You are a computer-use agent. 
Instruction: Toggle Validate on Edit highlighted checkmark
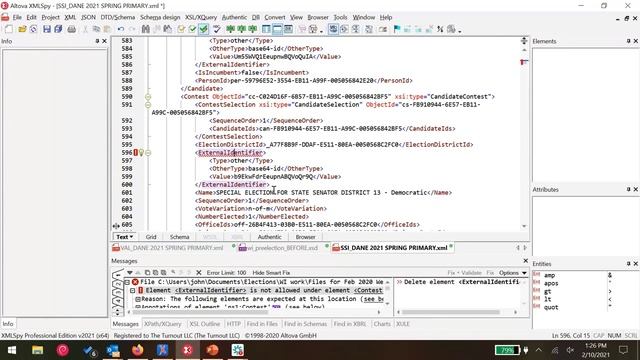203,29
